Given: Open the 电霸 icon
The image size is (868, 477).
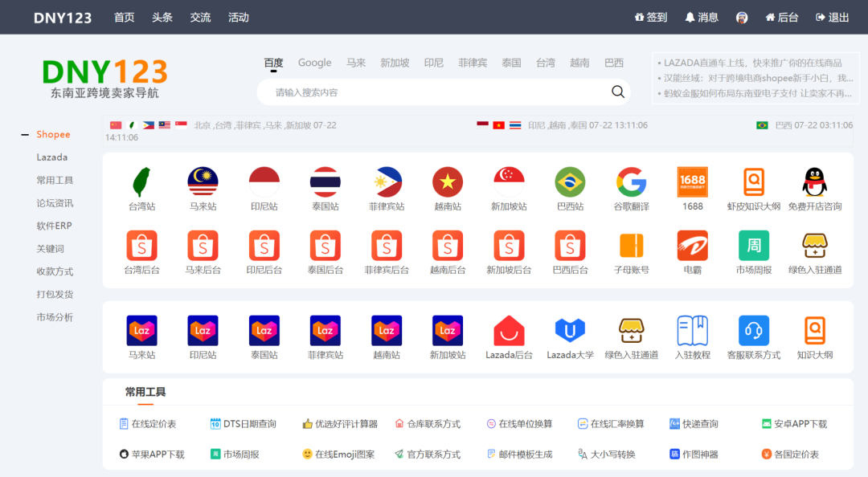Looking at the screenshot, I should tap(693, 246).
